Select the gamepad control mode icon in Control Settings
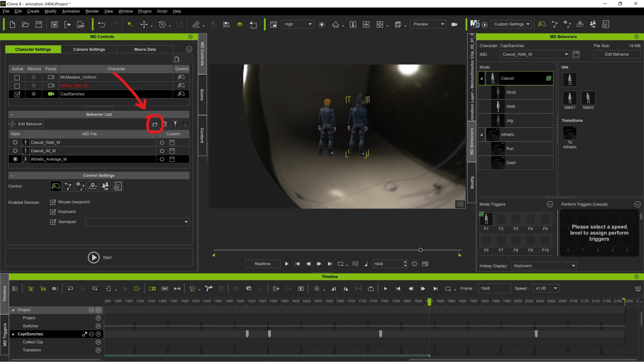The height and width of the screenshot is (362, 644). coord(55,186)
